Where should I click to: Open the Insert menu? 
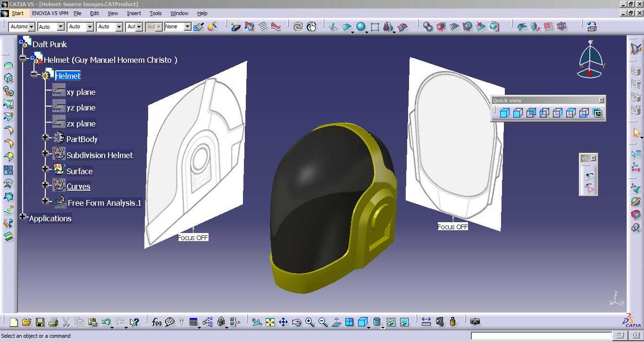click(x=134, y=13)
